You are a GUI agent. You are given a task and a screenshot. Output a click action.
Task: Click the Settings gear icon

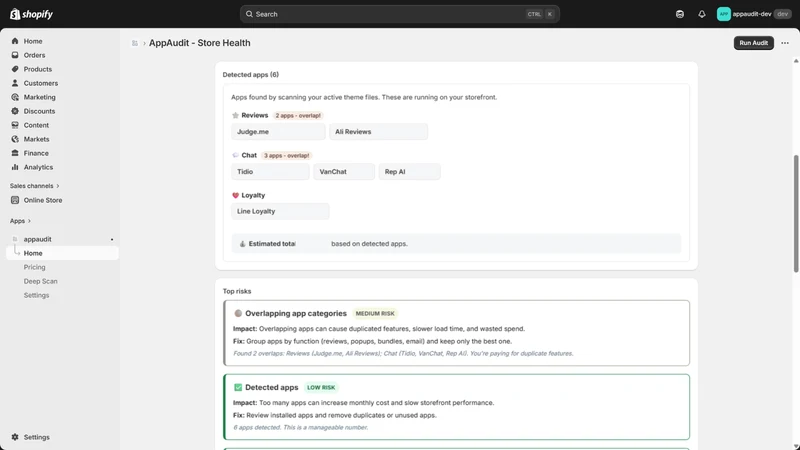(15, 437)
